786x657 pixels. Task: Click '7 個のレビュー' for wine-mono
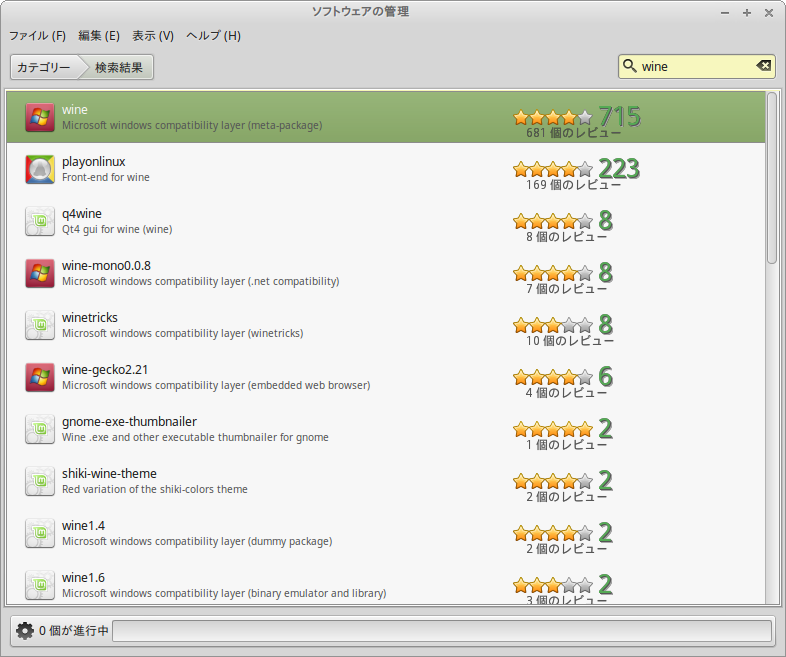566,289
